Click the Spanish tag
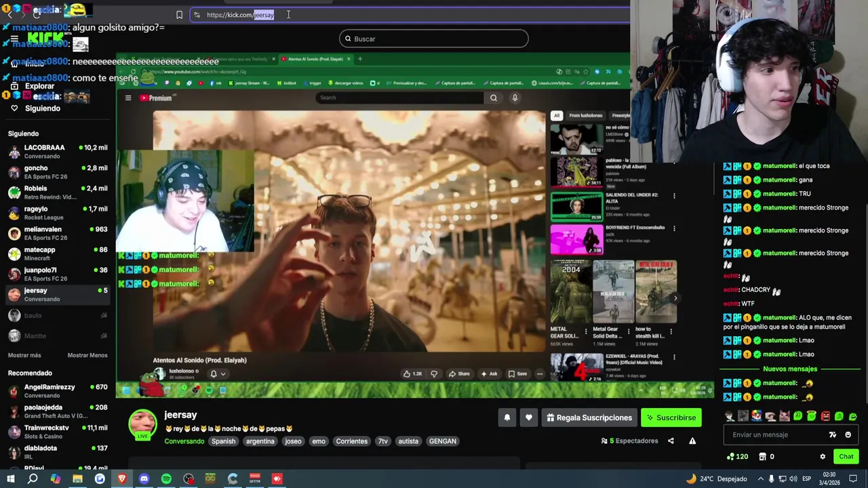 [x=223, y=441]
